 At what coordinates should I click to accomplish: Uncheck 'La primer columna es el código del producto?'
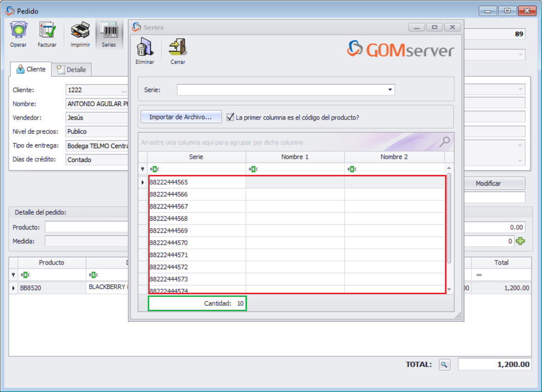point(229,117)
